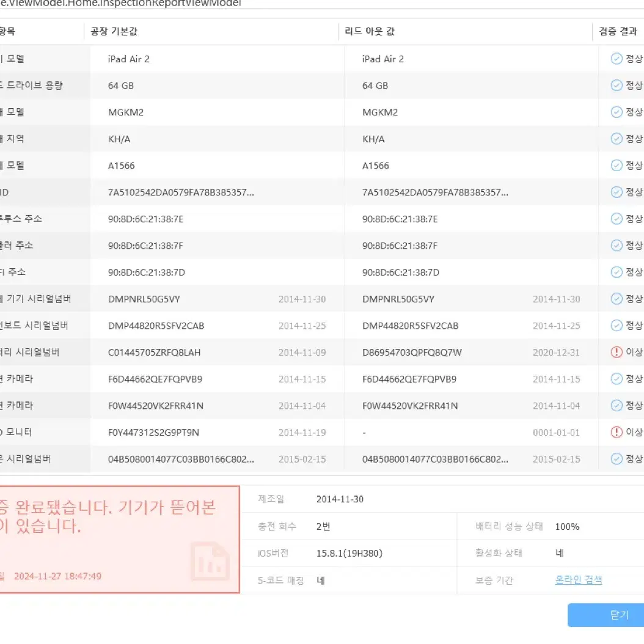Viewport: 644px width, 644px height.
Task: Click the check icon in F0W44520VK2FRR41N row
Action: pos(617,405)
